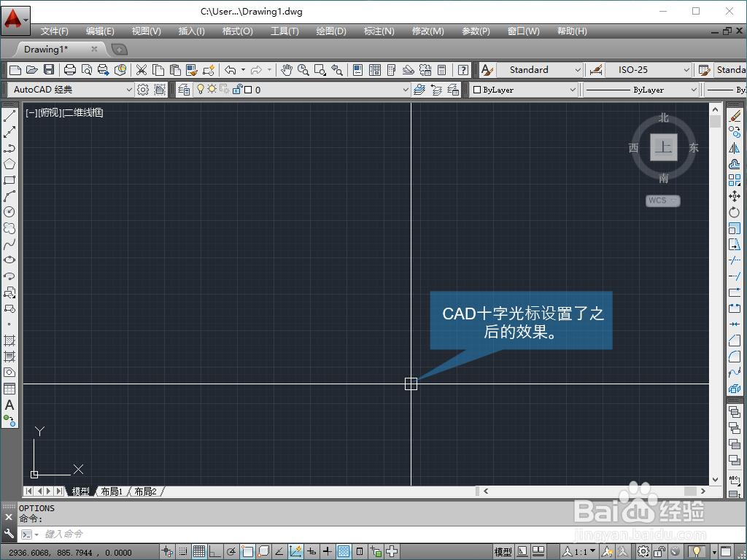Click the [二维线框] visual style label
This screenshot has height=560, width=747.
coord(83,112)
